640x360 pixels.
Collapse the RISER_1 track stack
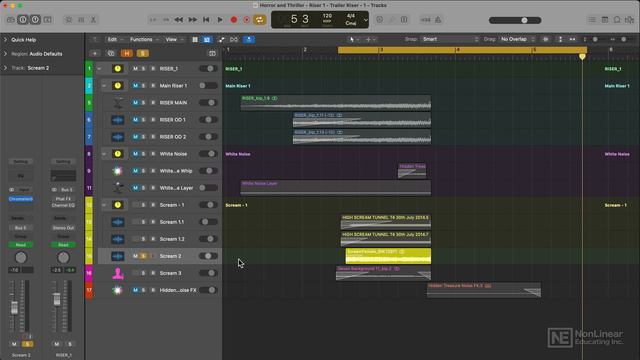click(99, 69)
